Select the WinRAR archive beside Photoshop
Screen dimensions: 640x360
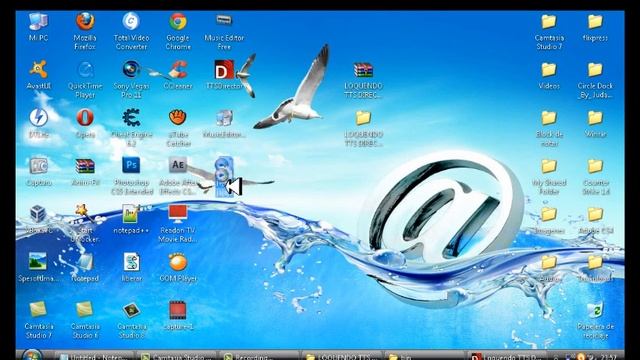[x=85, y=166]
